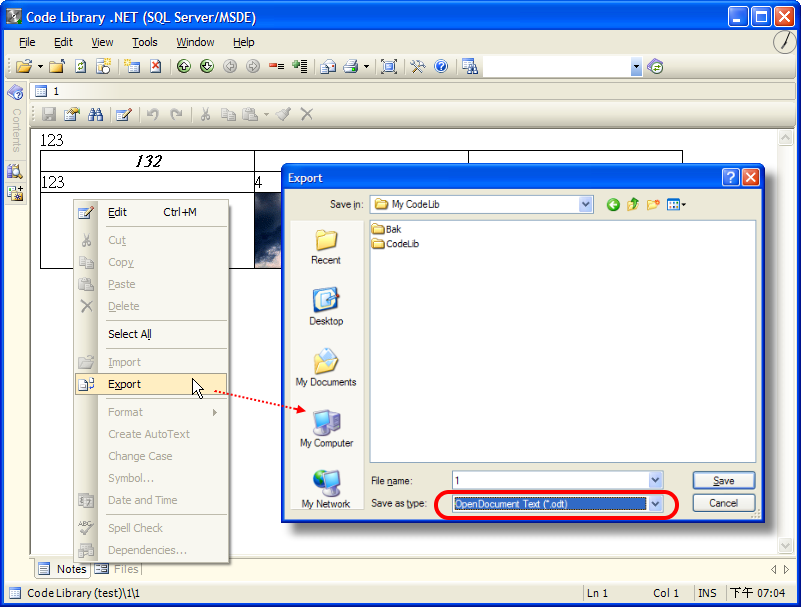
Task: Click the redo arrow in editor toolbar
Action: click(176, 114)
